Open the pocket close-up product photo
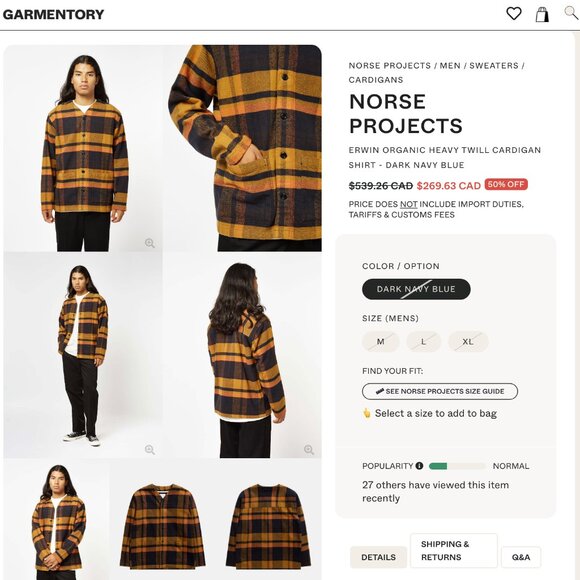580x580 pixels. point(242,148)
